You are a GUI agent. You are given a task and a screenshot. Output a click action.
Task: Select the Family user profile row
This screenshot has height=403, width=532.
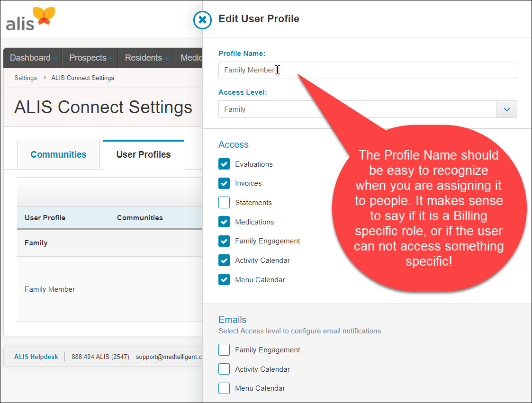click(x=109, y=243)
